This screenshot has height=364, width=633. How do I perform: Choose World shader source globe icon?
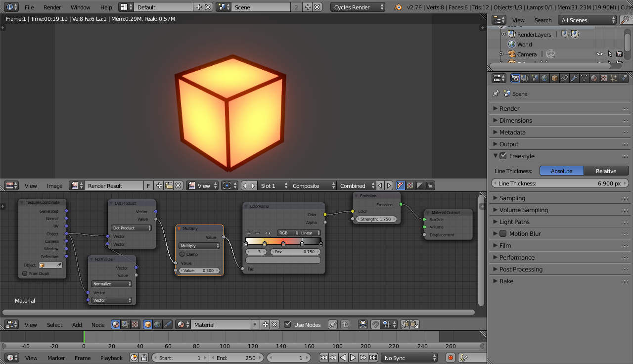click(157, 324)
